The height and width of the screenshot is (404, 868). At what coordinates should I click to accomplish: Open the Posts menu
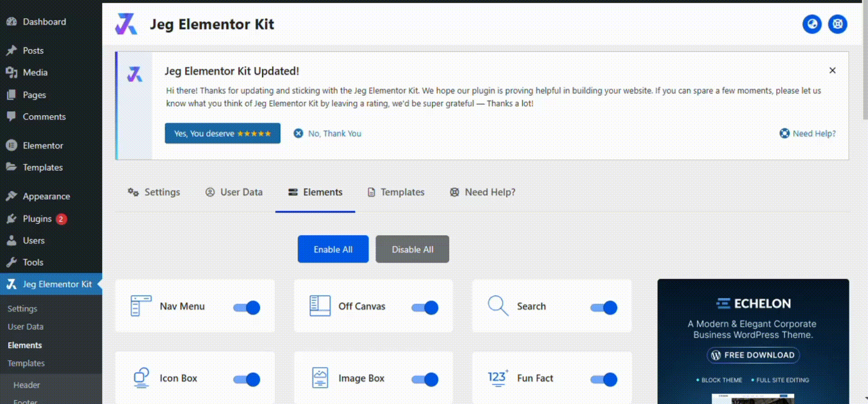[33, 51]
